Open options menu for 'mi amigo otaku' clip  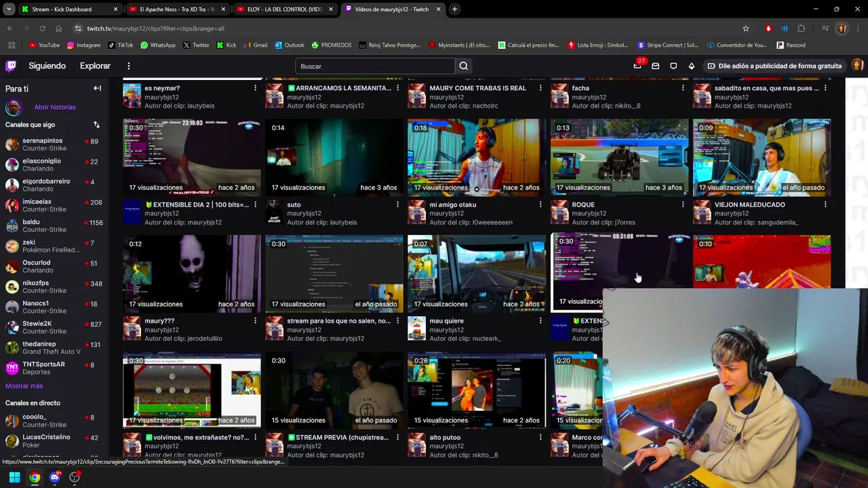[540, 204]
